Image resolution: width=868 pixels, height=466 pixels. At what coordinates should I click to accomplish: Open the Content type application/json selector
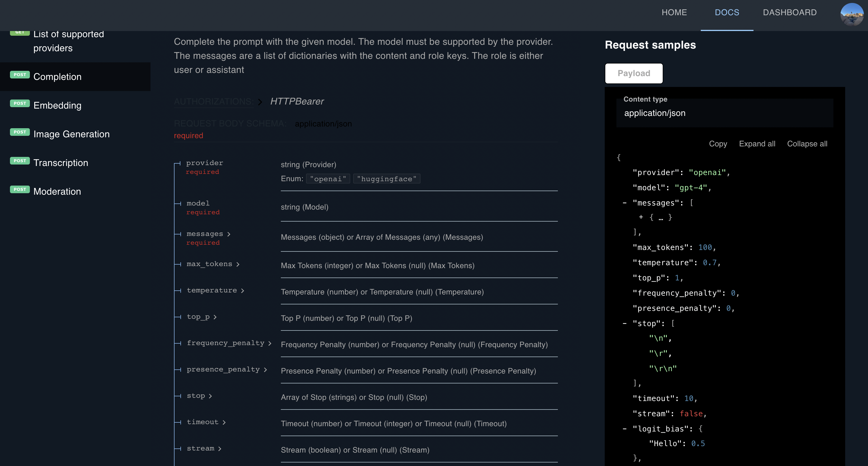[x=725, y=113]
